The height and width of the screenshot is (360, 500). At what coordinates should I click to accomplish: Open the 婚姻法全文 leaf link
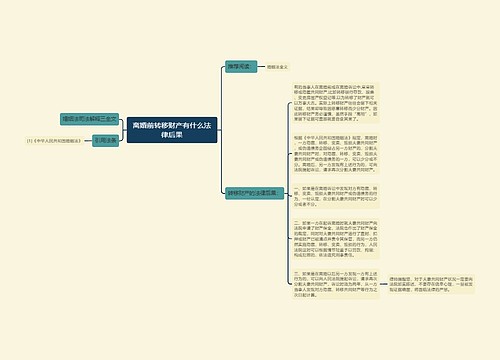click(x=277, y=67)
